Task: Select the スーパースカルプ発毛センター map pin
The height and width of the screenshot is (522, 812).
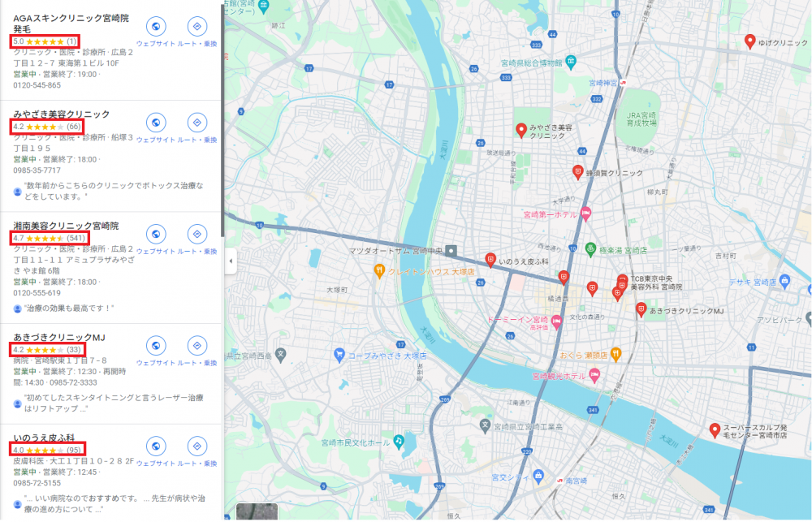Action: tap(715, 429)
